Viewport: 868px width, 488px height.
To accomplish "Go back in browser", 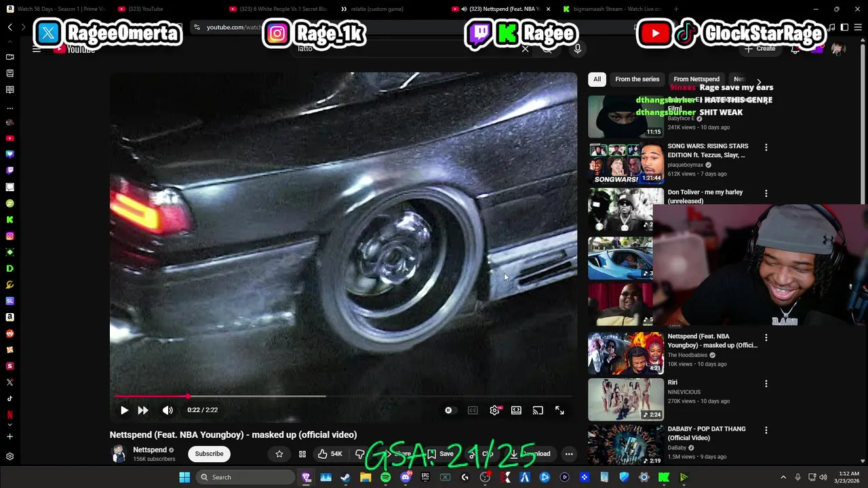I will tap(10, 27).
